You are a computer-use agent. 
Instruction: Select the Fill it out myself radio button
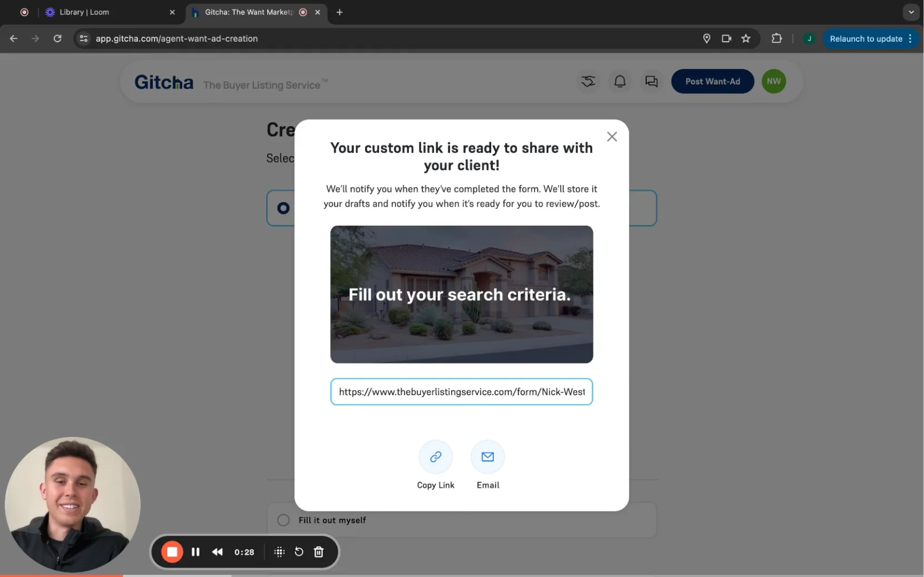283,520
